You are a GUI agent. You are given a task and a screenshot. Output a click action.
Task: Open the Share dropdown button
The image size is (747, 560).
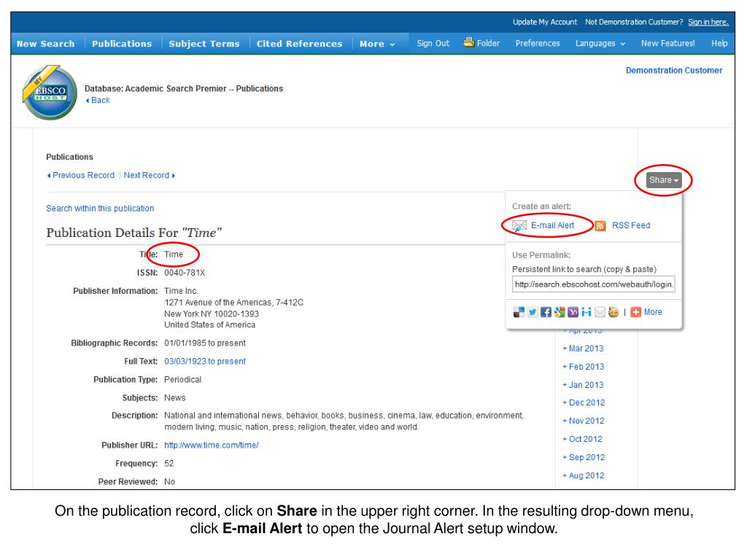tap(664, 180)
